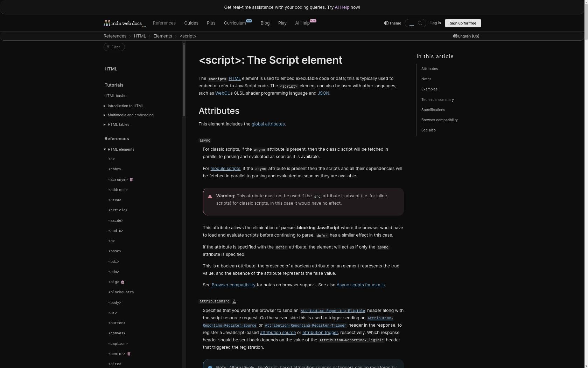Jump to Notes in the article outline
Screen dimensions: 588x368
click(x=426, y=79)
